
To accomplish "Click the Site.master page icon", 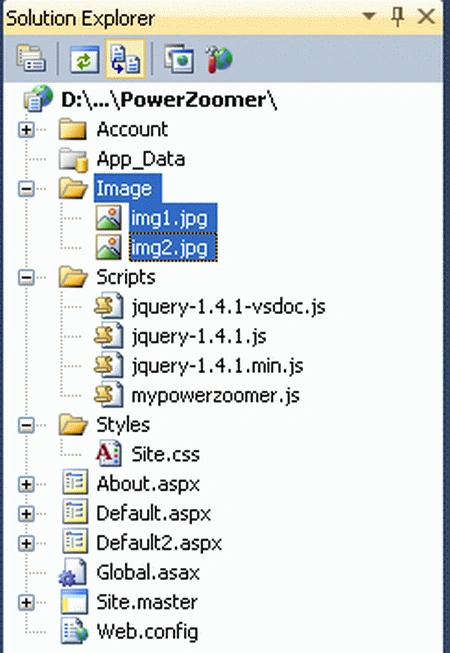I will coord(75,602).
